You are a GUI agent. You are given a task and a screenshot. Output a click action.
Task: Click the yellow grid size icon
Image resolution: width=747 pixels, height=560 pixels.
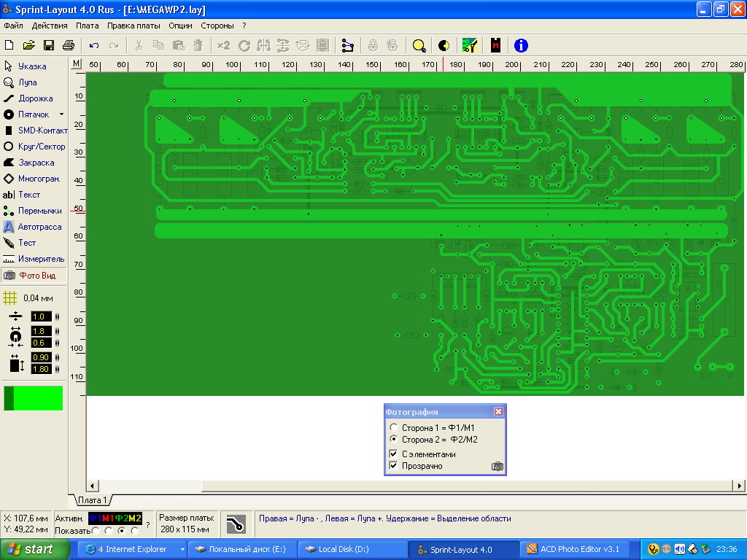(9, 298)
